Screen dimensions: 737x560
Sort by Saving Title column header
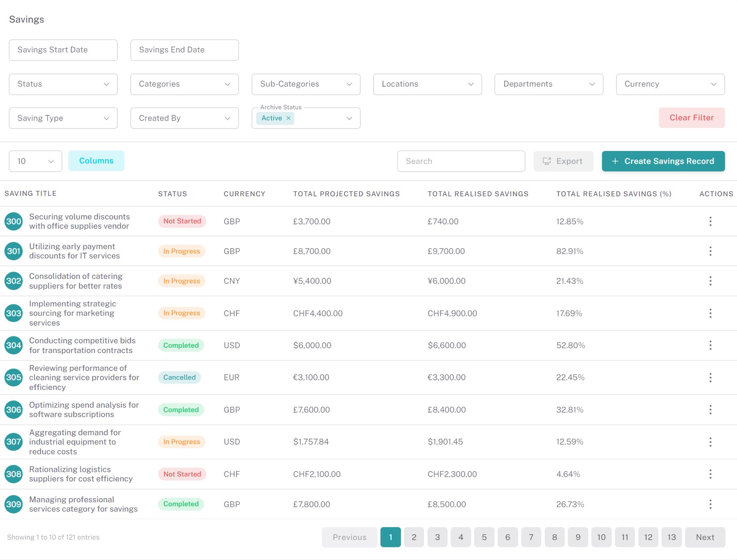tap(30, 194)
